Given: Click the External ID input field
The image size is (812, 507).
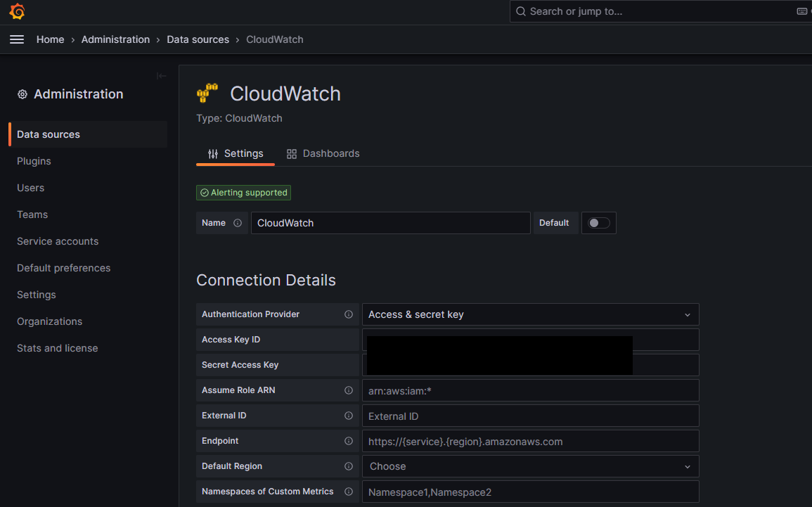Looking at the screenshot, I should [x=530, y=416].
